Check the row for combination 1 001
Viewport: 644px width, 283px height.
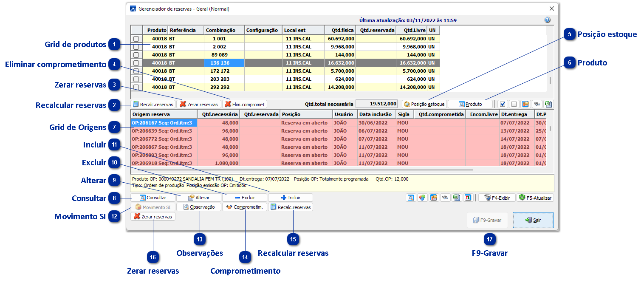pos(136,39)
